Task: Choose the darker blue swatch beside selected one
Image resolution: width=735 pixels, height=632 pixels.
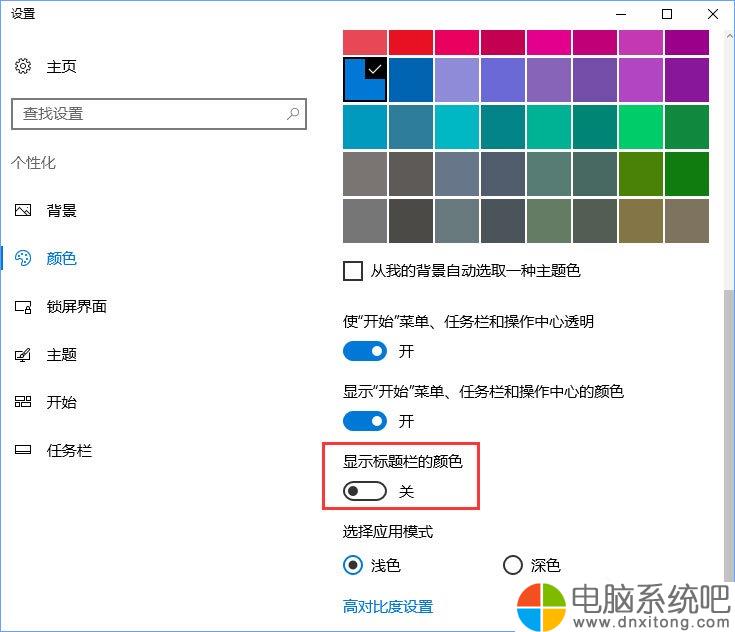Action: (411, 80)
